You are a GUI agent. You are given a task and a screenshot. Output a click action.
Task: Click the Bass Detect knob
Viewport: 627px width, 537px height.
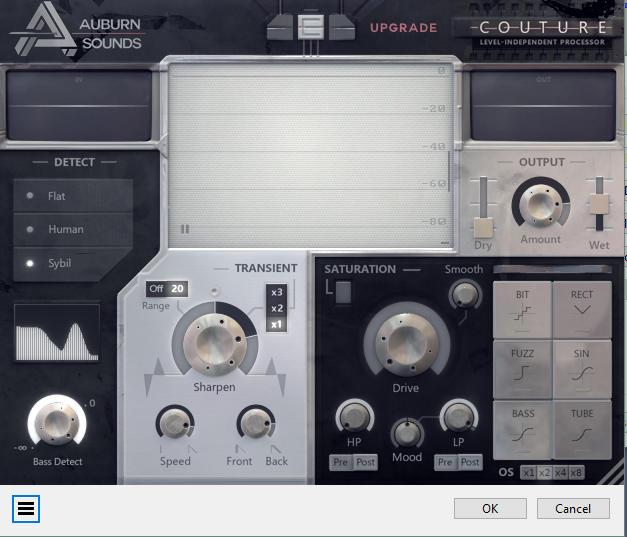[x=57, y=421]
